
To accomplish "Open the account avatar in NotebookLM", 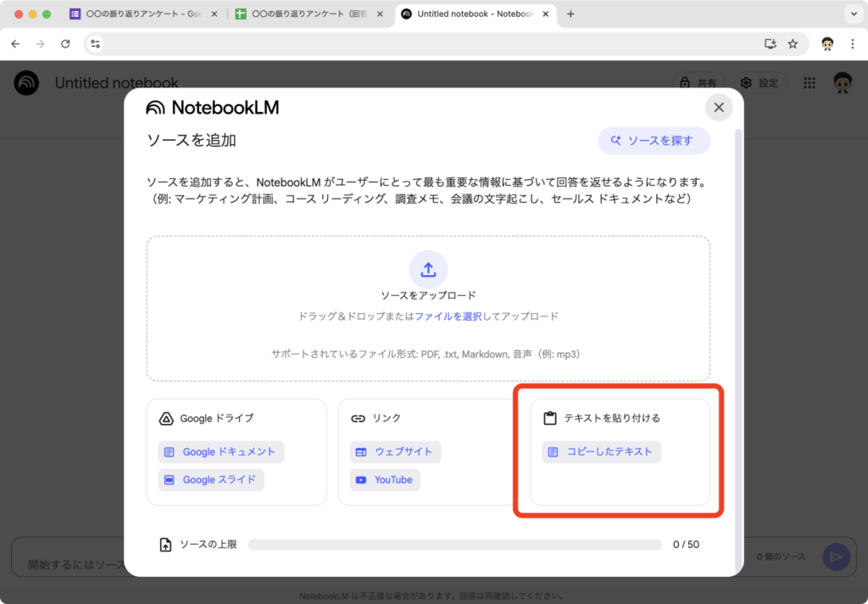I will [843, 83].
